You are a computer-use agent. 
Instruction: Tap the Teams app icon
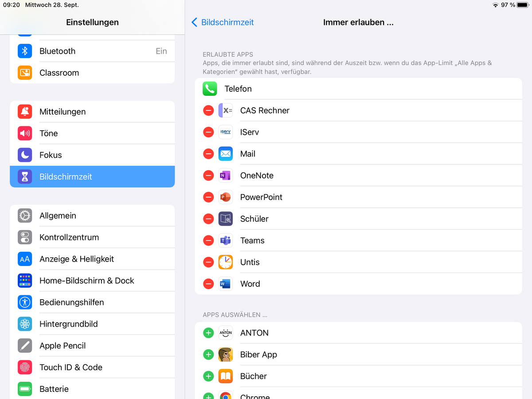pos(226,240)
